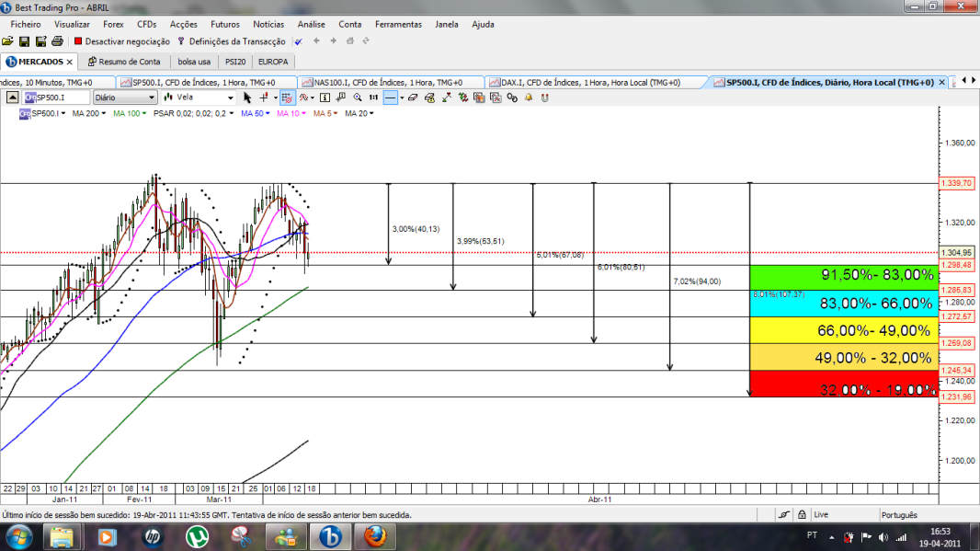Select the arrow pointer tool
Screen dimensions: 980x551
pyautogui.click(x=247, y=98)
